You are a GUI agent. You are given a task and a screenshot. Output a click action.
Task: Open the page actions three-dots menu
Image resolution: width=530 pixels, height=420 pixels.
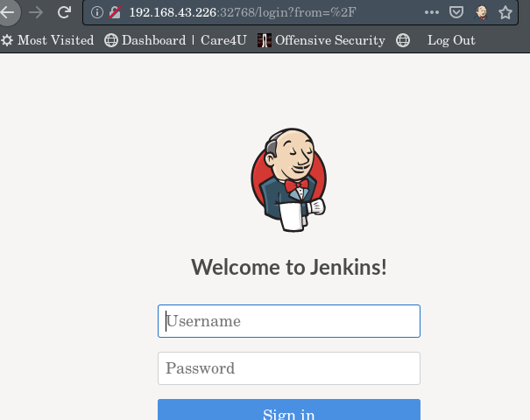coord(432,12)
